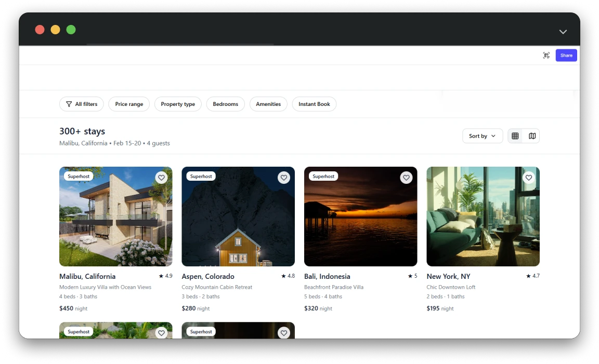Open the Sort by dropdown

[482, 136]
